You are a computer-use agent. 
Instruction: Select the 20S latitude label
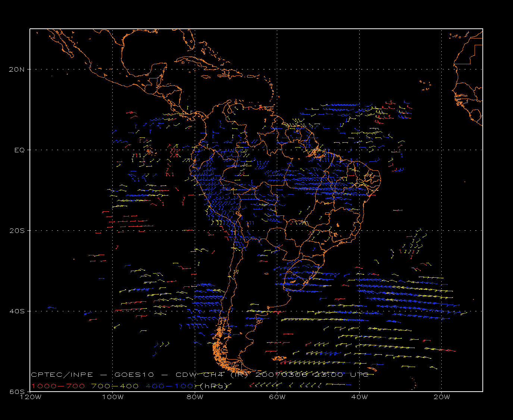coord(17,231)
